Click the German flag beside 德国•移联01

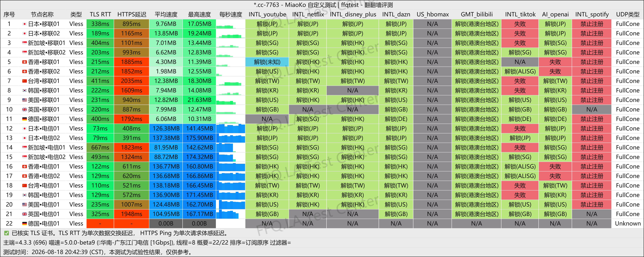(x=24, y=119)
